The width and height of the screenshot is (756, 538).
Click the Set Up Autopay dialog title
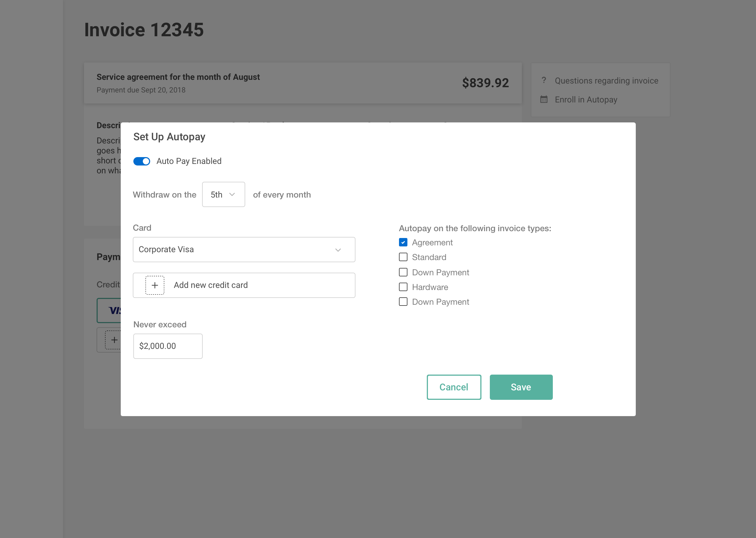tap(169, 137)
